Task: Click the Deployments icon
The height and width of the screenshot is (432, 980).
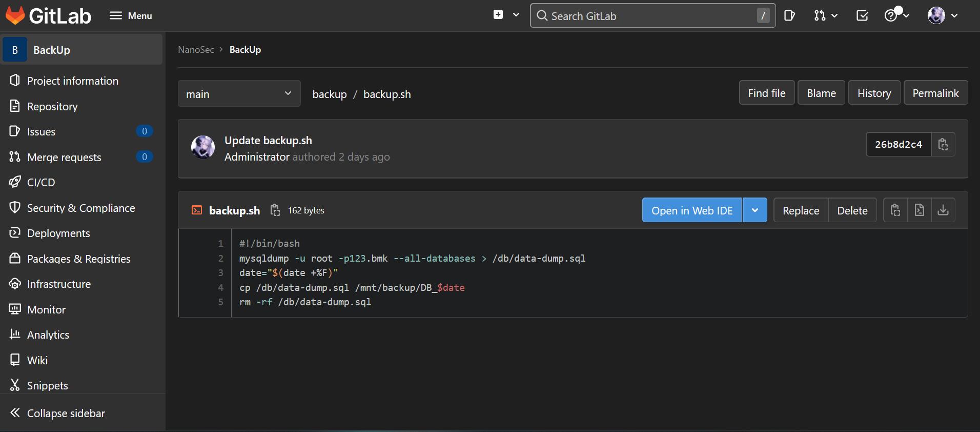Action: click(x=15, y=232)
